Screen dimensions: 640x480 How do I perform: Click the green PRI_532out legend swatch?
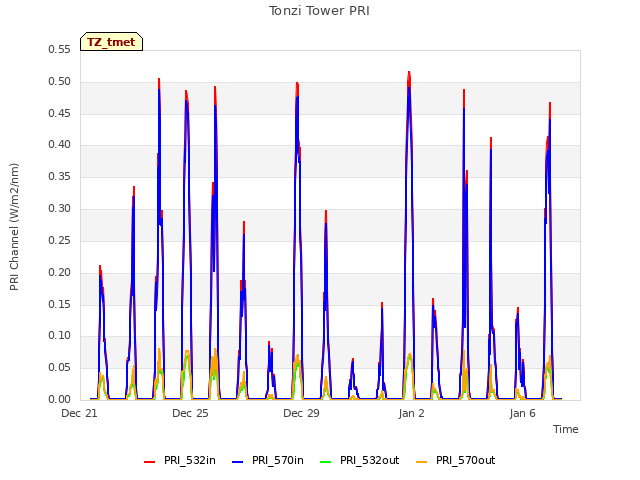tap(326, 462)
